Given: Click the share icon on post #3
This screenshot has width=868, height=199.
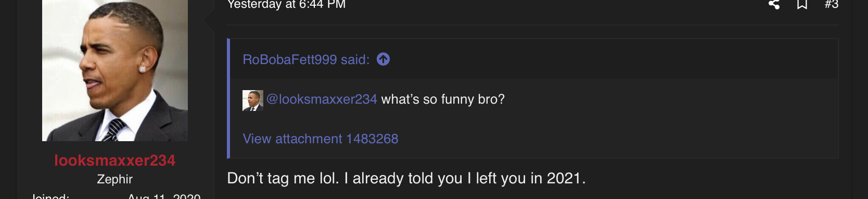Looking at the screenshot, I should [774, 5].
